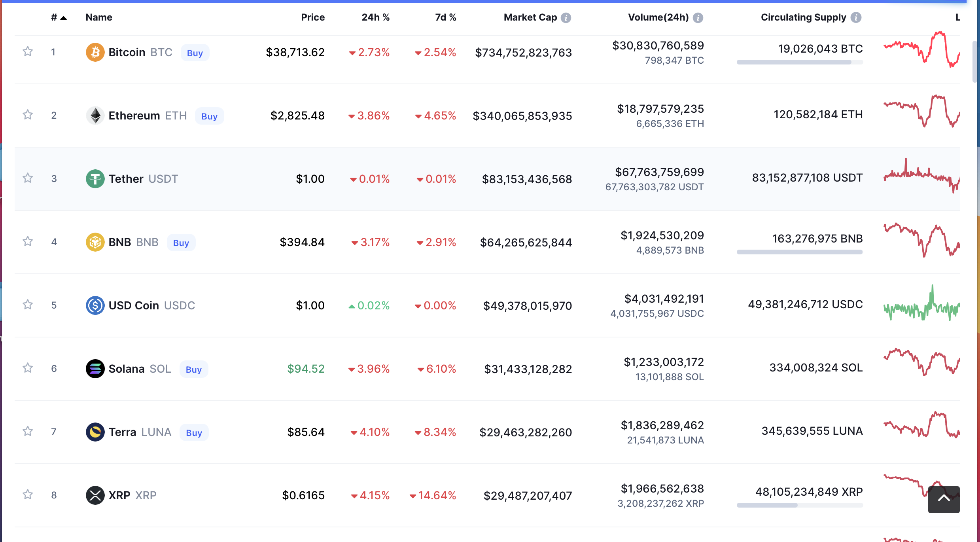Click the BNB circulating supply progress bar
Viewport: 980px width, 542px height.
tap(799, 252)
